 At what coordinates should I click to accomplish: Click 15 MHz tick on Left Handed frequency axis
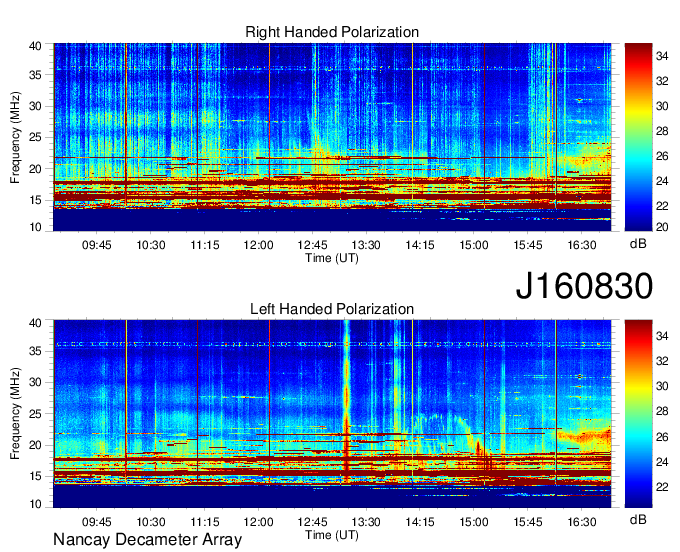tap(35, 476)
